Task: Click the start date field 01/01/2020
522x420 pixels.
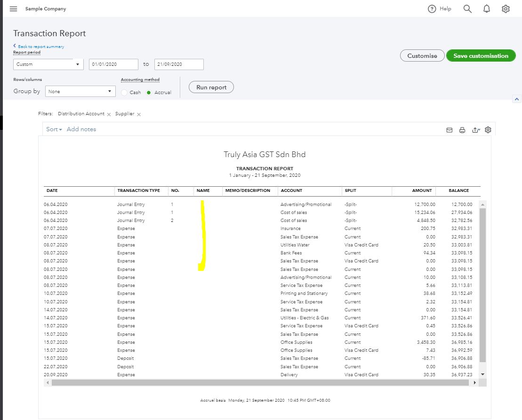Action: coord(113,64)
